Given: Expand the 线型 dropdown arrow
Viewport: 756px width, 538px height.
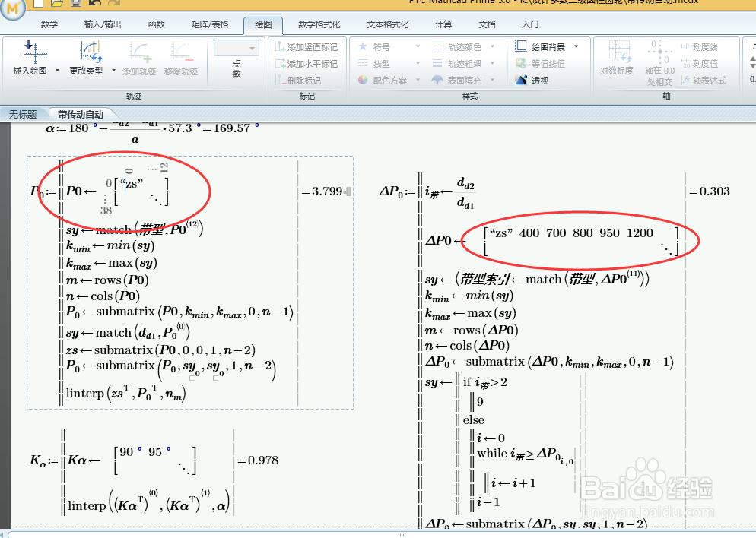Looking at the screenshot, I should pyautogui.click(x=418, y=63).
